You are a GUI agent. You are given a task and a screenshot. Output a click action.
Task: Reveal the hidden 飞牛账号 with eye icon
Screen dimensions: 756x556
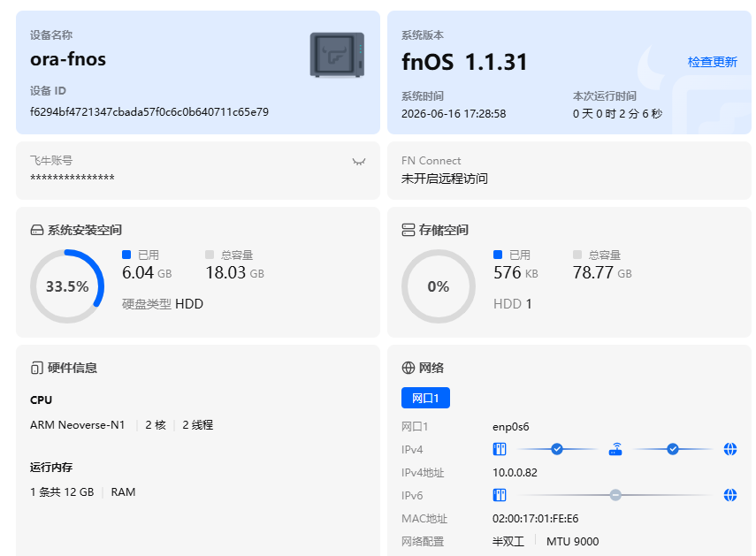359,162
